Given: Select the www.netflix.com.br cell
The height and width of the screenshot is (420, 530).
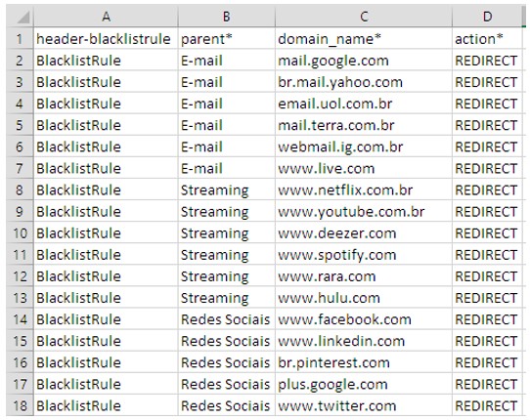Looking at the screenshot, I should click(364, 189).
